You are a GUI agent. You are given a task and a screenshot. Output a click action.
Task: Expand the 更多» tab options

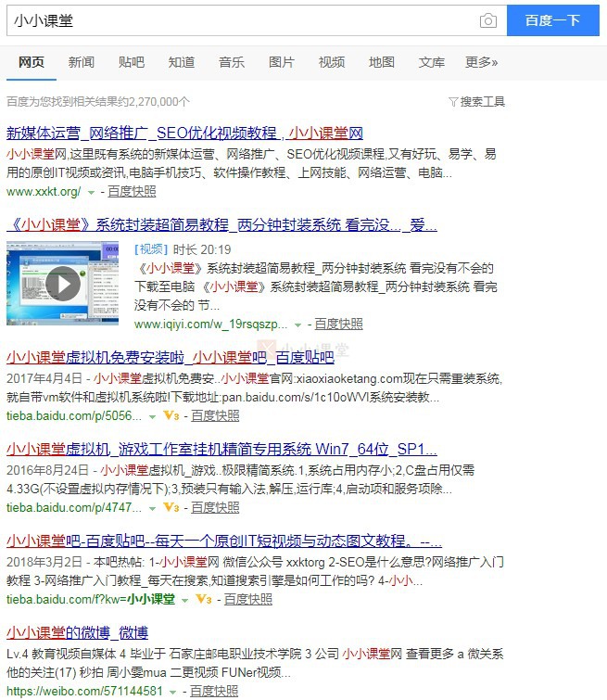tap(481, 62)
